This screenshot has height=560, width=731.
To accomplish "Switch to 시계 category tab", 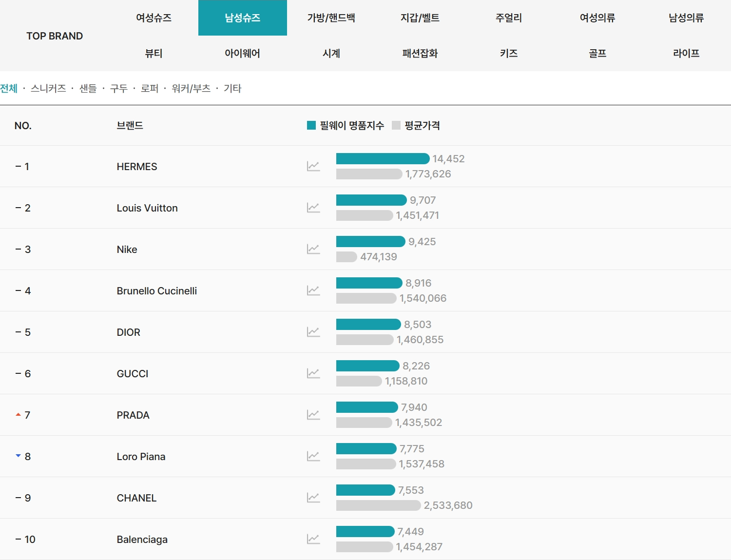I will [331, 53].
